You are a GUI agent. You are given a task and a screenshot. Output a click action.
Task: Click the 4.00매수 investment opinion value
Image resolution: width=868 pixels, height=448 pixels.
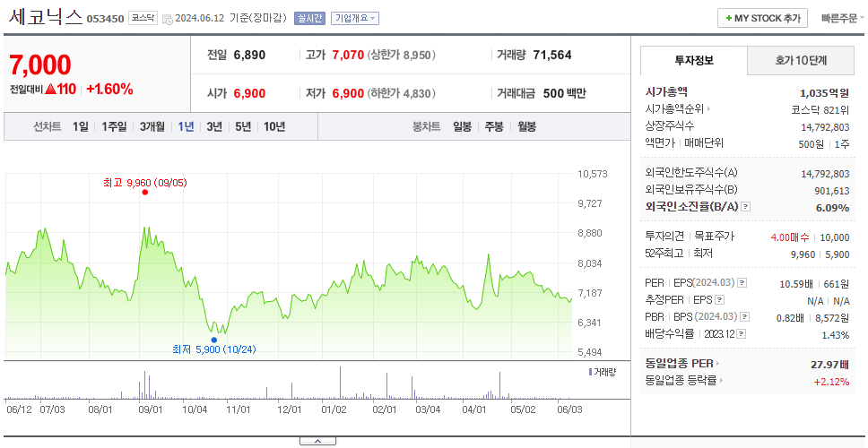click(790, 237)
